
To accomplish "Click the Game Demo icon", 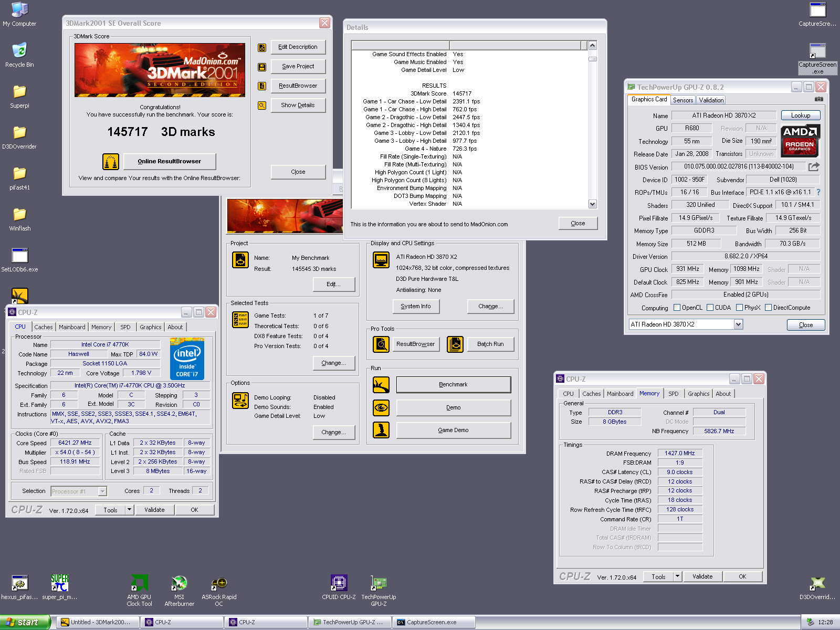I will (381, 430).
